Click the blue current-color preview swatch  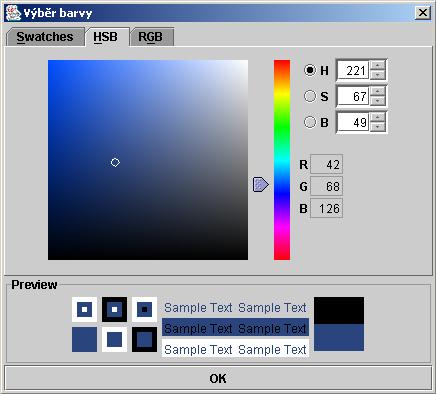339,337
